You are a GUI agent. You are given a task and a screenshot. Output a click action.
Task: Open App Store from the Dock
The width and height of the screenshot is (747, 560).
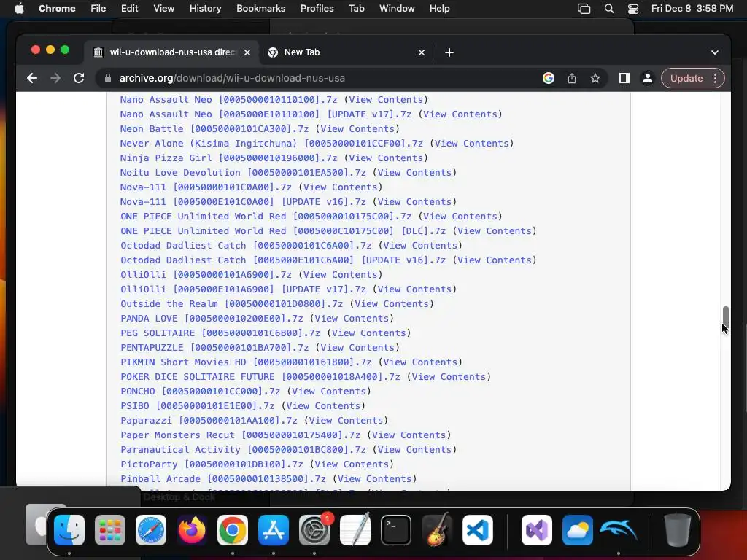click(274, 530)
